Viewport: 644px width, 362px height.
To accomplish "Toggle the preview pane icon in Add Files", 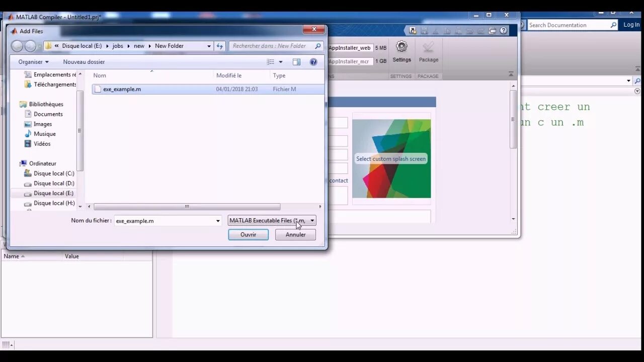I will (296, 62).
